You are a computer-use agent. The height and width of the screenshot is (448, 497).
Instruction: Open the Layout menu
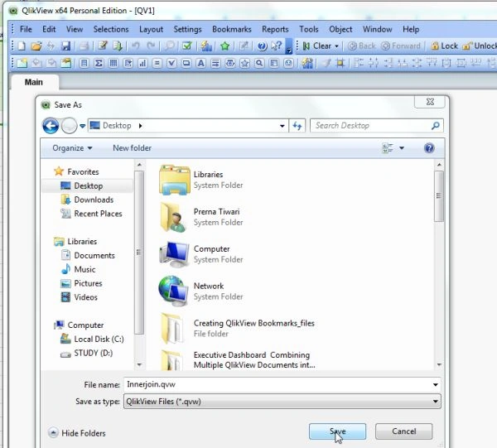pos(152,29)
